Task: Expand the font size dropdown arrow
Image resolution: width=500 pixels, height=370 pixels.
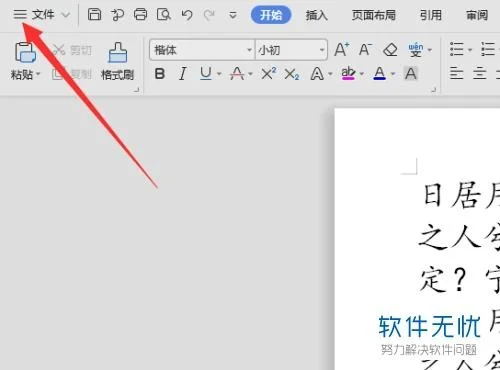Action: point(322,50)
